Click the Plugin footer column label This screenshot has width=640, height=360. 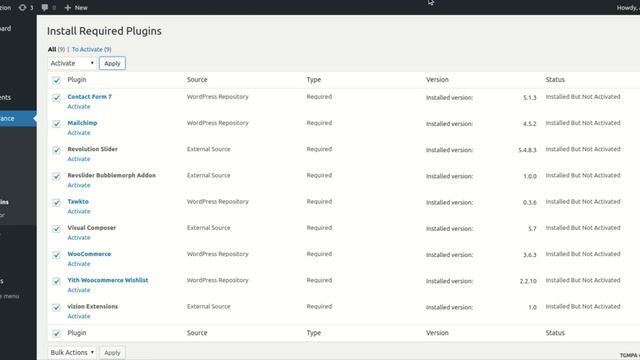tap(77, 333)
